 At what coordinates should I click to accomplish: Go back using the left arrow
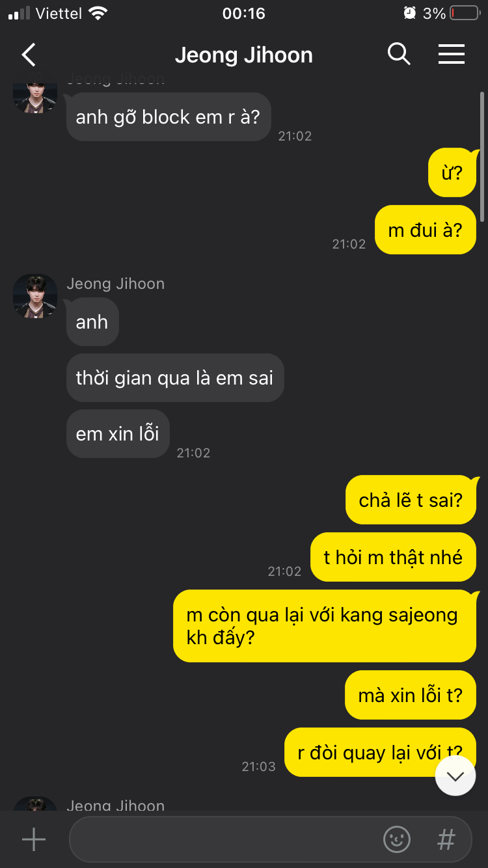coord(29,55)
